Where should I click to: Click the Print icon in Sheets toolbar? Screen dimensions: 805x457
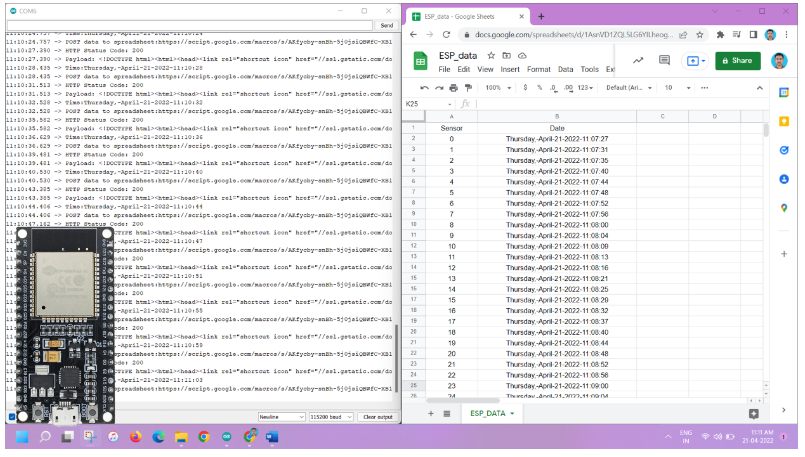[453, 88]
